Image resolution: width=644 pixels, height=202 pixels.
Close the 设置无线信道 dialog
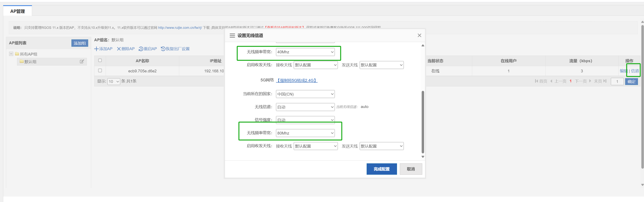[x=419, y=35]
